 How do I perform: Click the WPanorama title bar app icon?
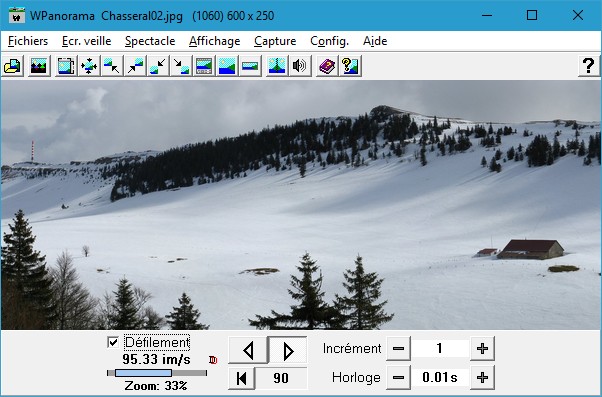click(x=17, y=15)
